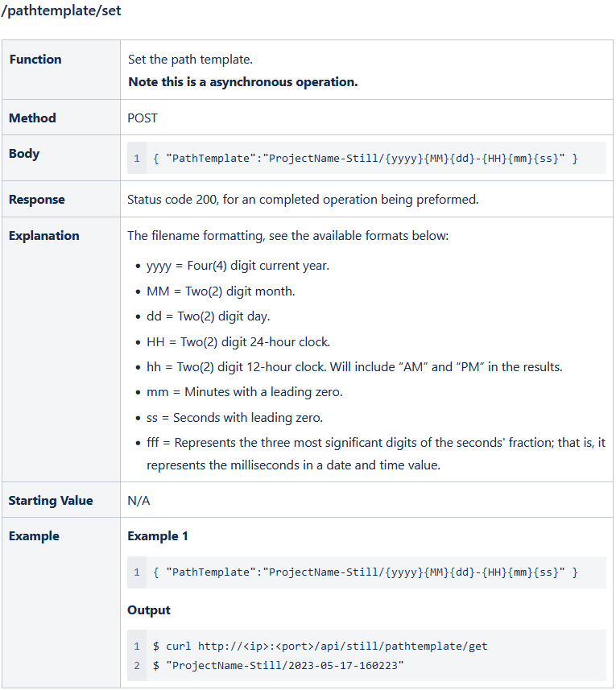Click the Status code 200 response text

(x=303, y=200)
